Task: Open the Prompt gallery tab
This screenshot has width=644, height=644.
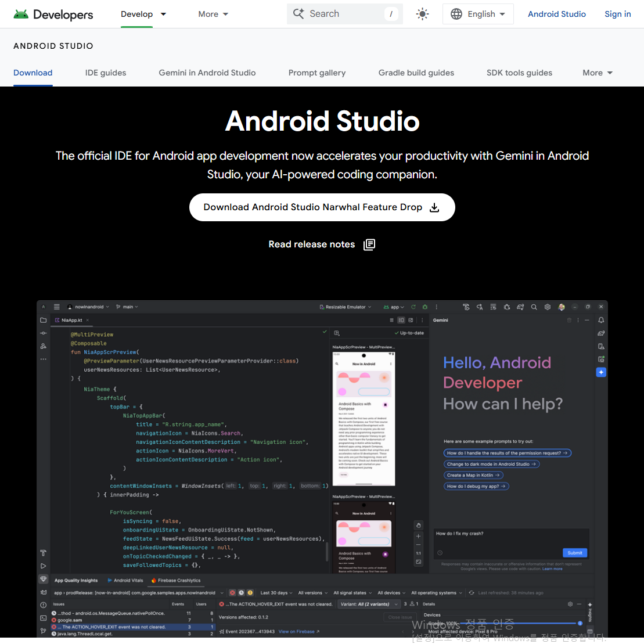Action: [316, 73]
